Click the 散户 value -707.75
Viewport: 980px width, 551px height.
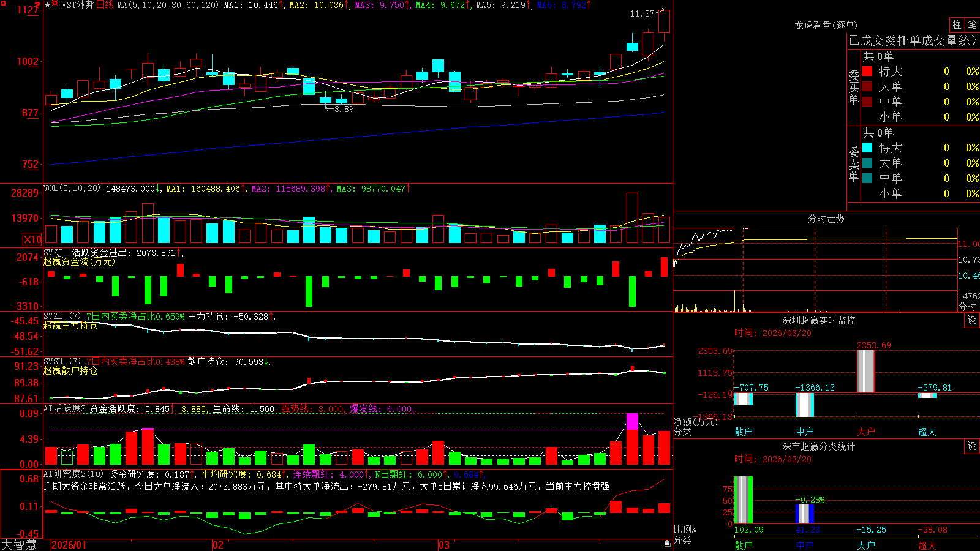click(x=752, y=388)
